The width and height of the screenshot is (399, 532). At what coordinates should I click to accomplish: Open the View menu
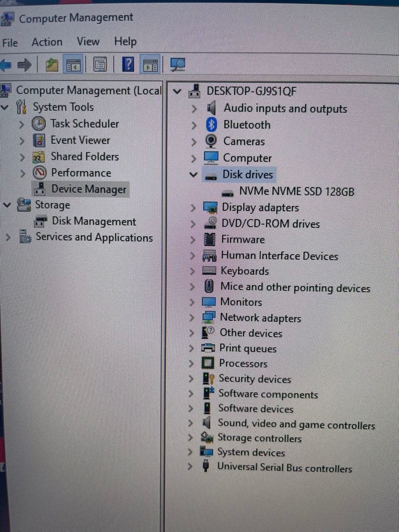click(88, 42)
